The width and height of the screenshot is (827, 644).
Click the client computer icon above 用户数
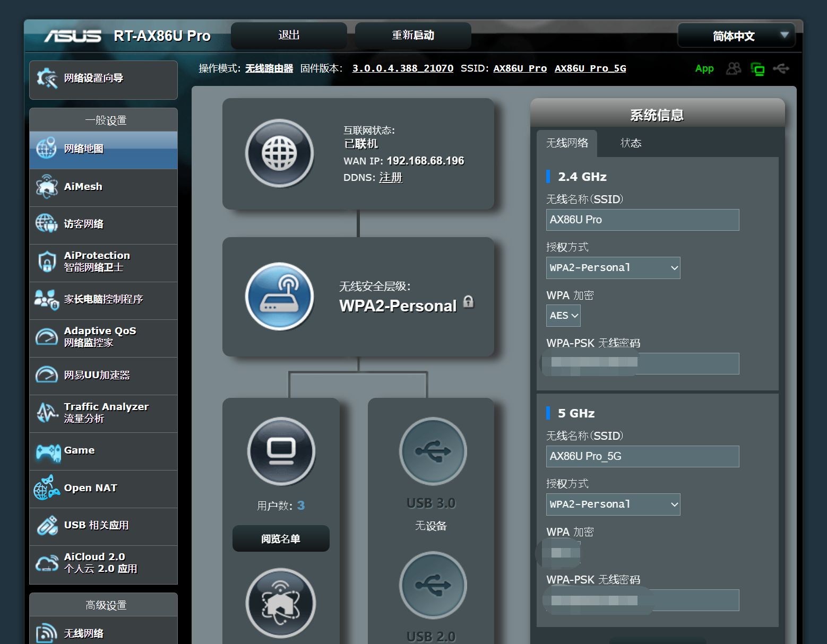click(281, 451)
